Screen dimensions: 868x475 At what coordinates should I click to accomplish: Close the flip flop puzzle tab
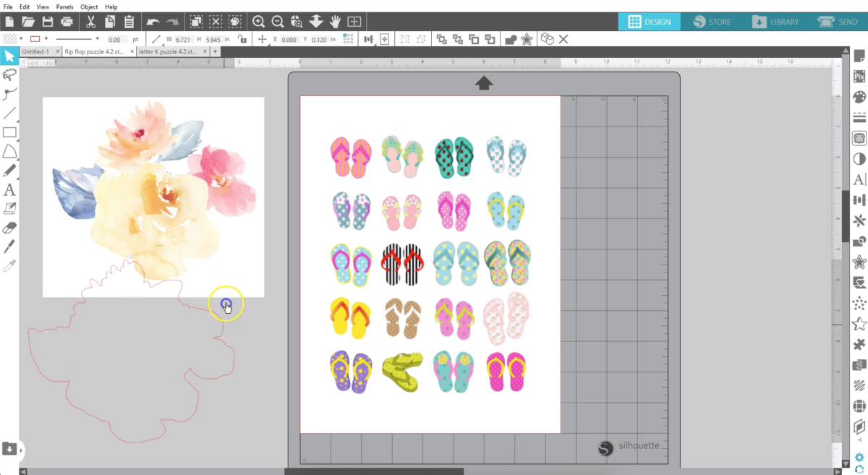132,52
